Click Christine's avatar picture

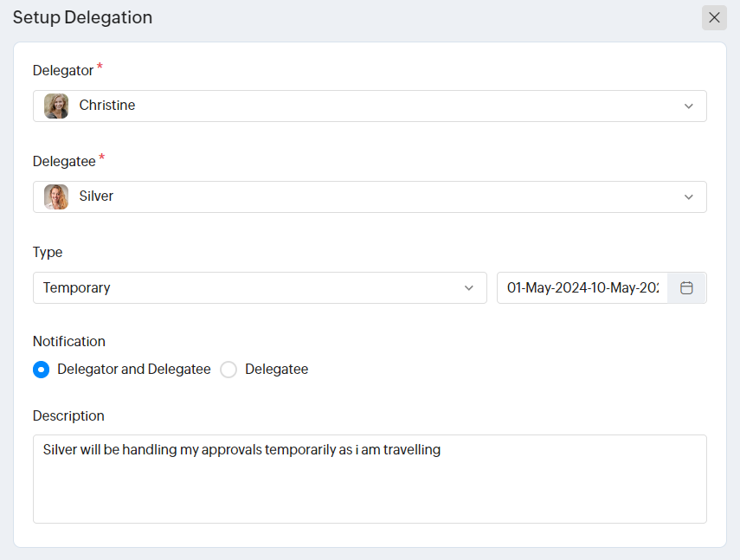[56, 106]
